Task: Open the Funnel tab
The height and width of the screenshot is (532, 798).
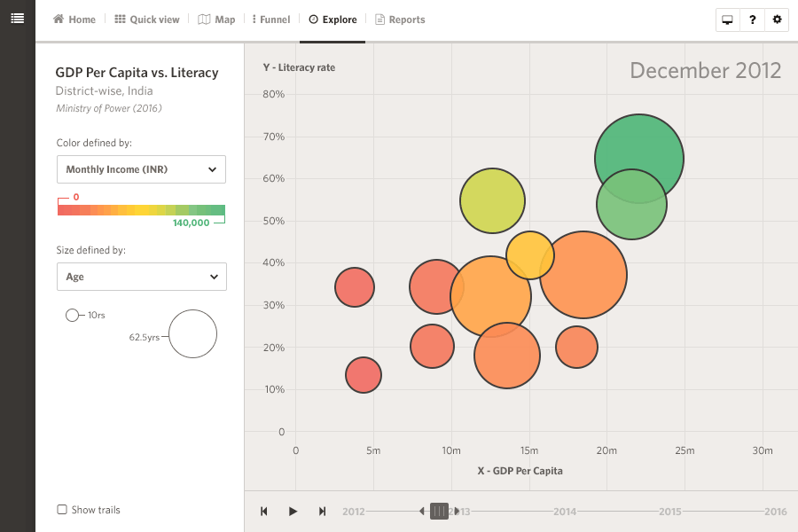Action: [x=271, y=20]
